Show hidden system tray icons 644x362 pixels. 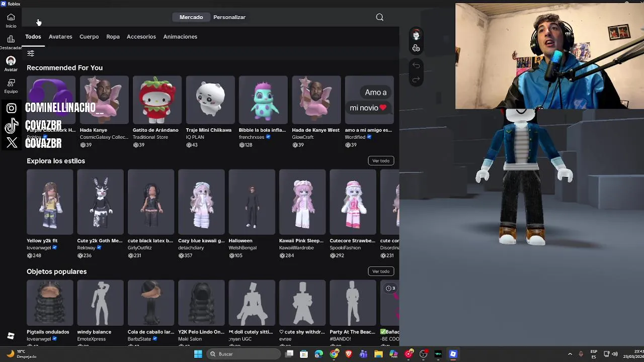(x=570, y=354)
